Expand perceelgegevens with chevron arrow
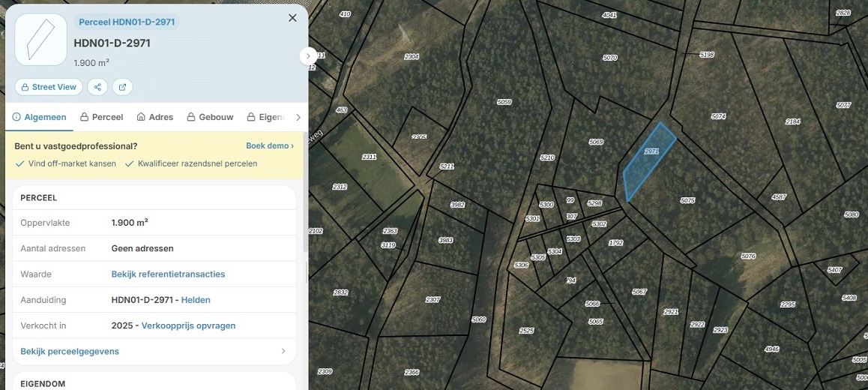868x390 pixels. coord(283,351)
